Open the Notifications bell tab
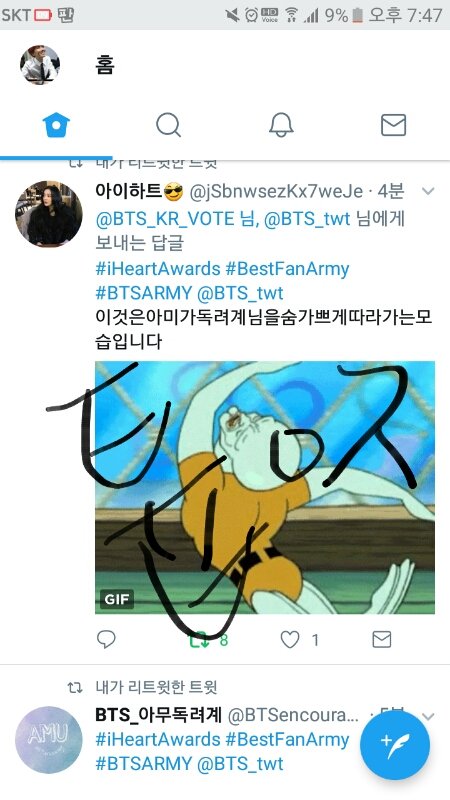This screenshot has height=800, width=450. (x=281, y=125)
